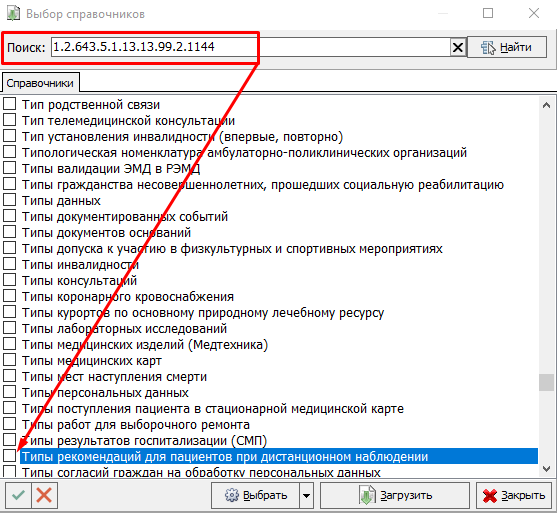Click the gear icon on Выбрать button
557x513 pixels.
pyautogui.click(x=232, y=495)
